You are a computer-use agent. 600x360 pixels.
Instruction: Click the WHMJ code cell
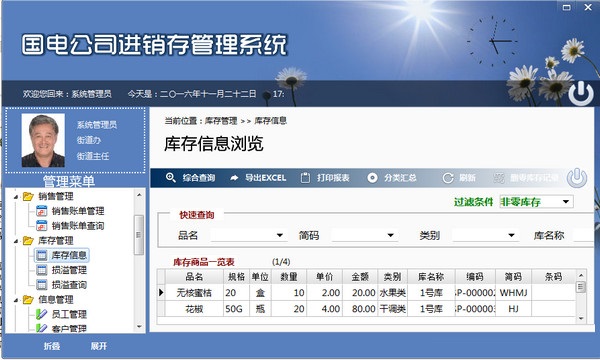coord(513,293)
